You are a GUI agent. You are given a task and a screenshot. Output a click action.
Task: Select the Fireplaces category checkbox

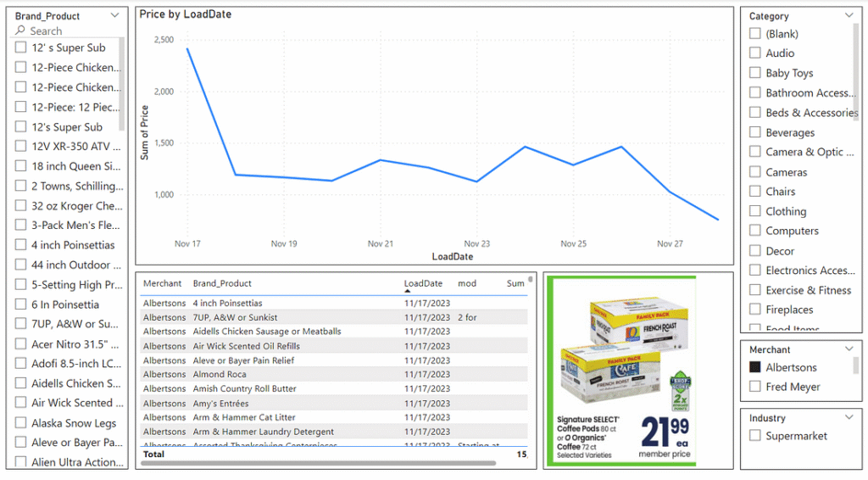pyautogui.click(x=754, y=309)
